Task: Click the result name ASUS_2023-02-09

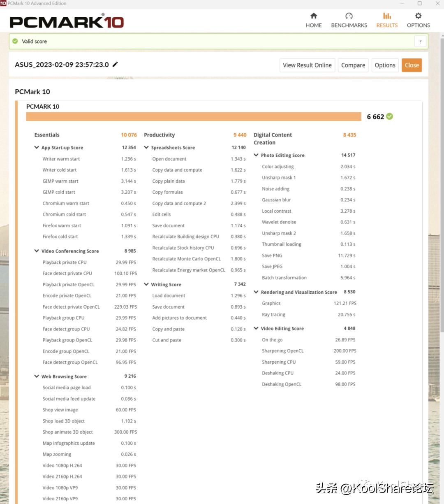Action: pyautogui.click(x=62, y=65)
